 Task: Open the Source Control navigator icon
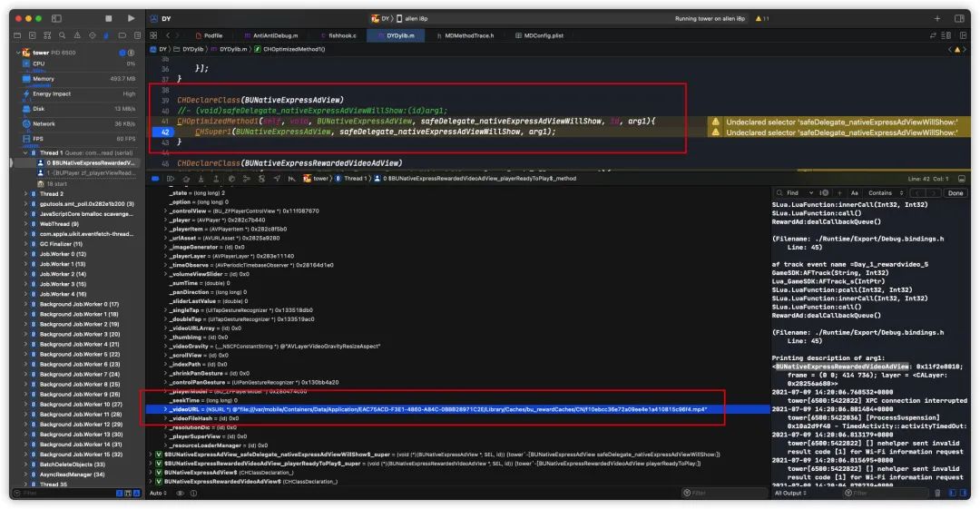point(33,35)
